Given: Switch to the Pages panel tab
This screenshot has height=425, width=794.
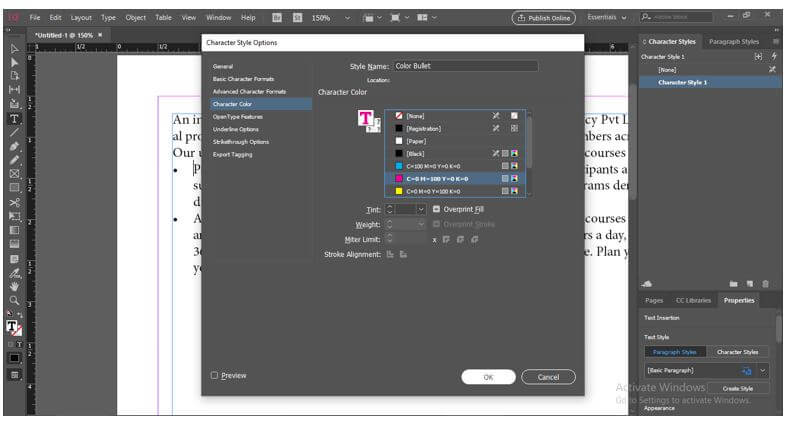Looking at the screenshot, I should point(654,300).
